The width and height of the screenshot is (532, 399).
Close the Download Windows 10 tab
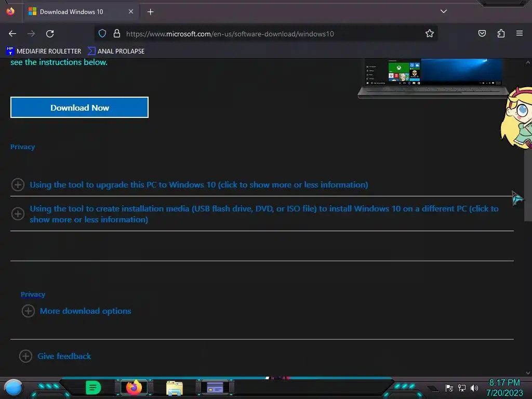(x=131, y=11)
